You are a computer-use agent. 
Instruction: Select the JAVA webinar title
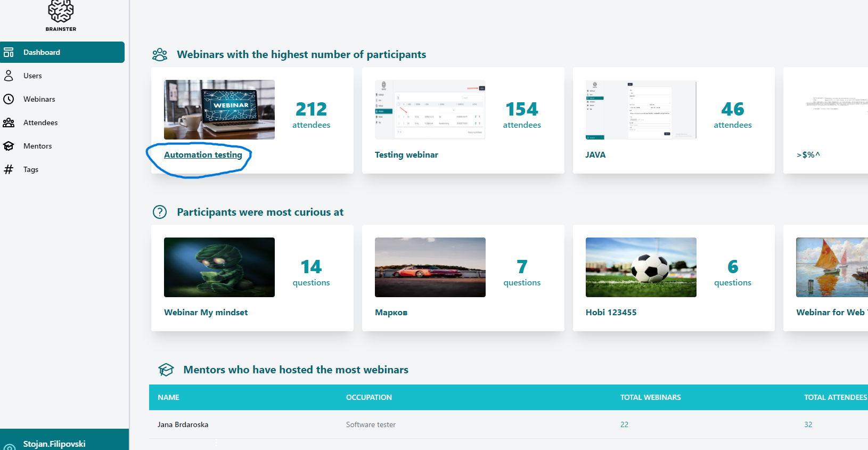coord(595,155)
